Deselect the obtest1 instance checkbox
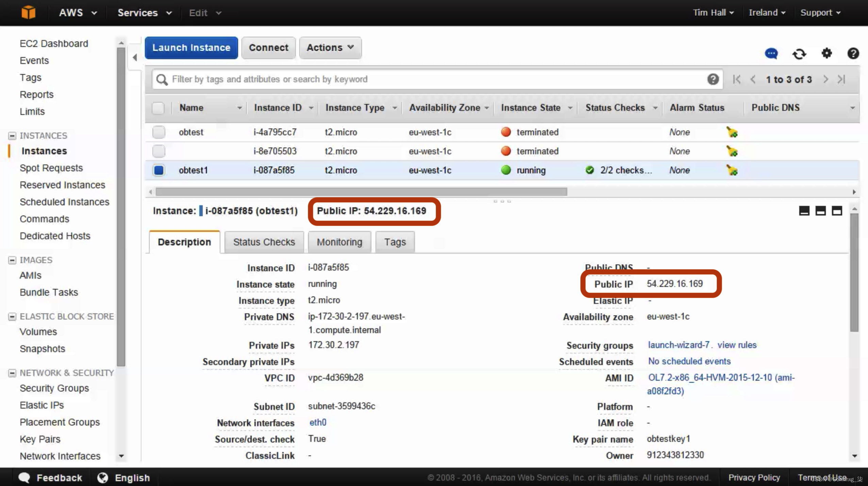The height and width of the screenshot is (486, 868). [159, 170]
